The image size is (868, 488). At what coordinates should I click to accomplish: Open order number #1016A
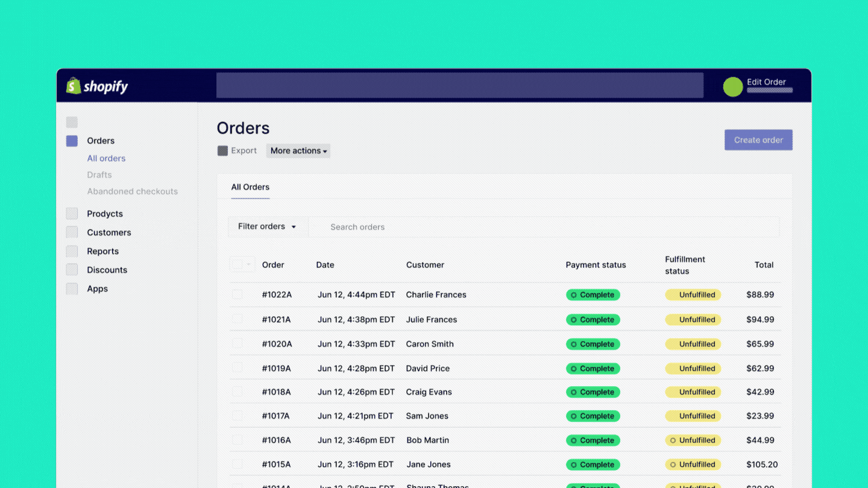[277, 440]
